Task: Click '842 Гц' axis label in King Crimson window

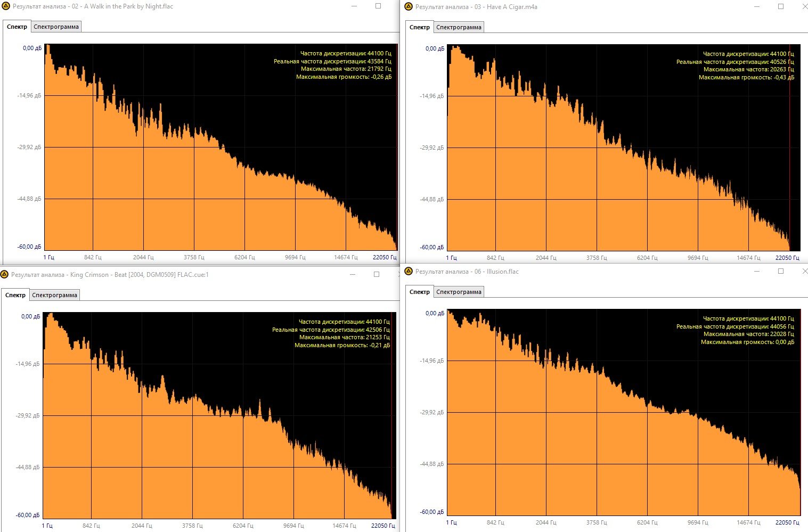Action: coord(91,526)
